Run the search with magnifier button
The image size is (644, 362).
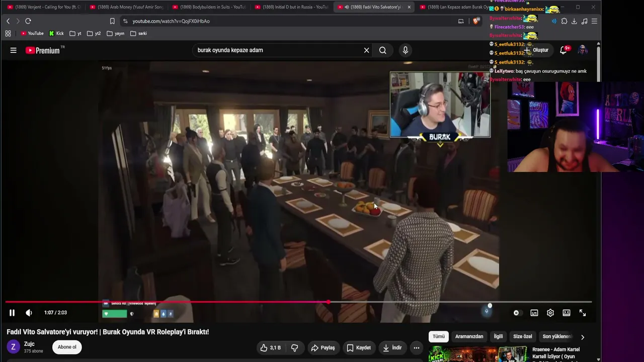click(383, 50)
